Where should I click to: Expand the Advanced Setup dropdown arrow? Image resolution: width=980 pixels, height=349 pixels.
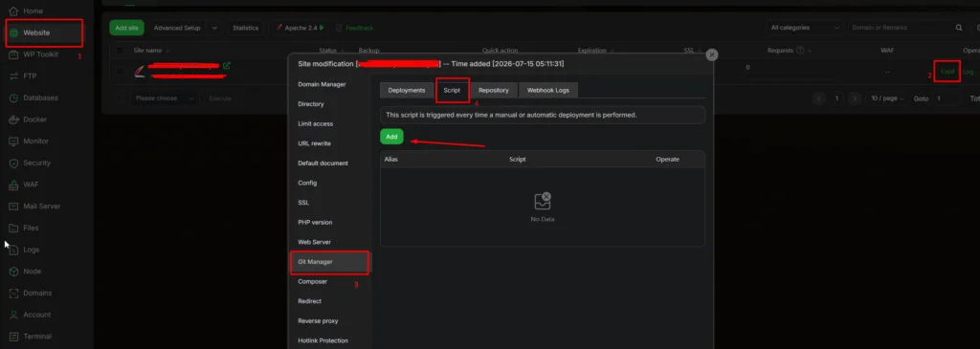pos(214,28)
